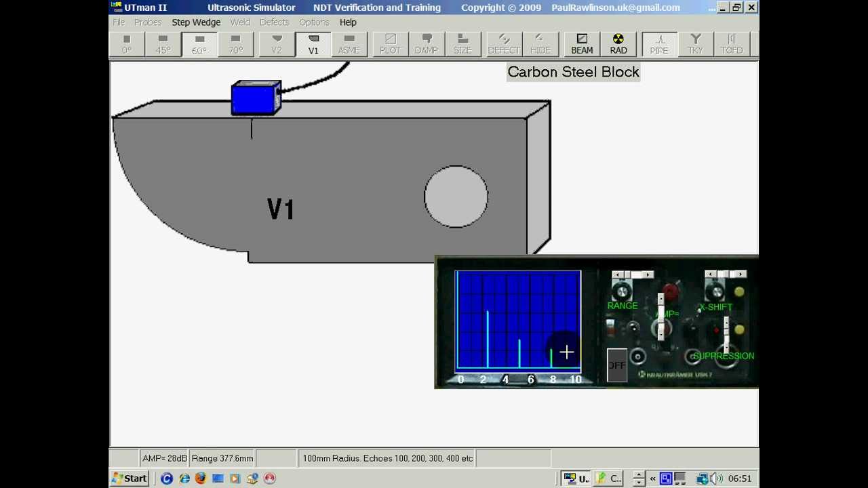Click the RANGE knob
The width and height of the screenshot is (868, 488).
[x=622, y=291]
